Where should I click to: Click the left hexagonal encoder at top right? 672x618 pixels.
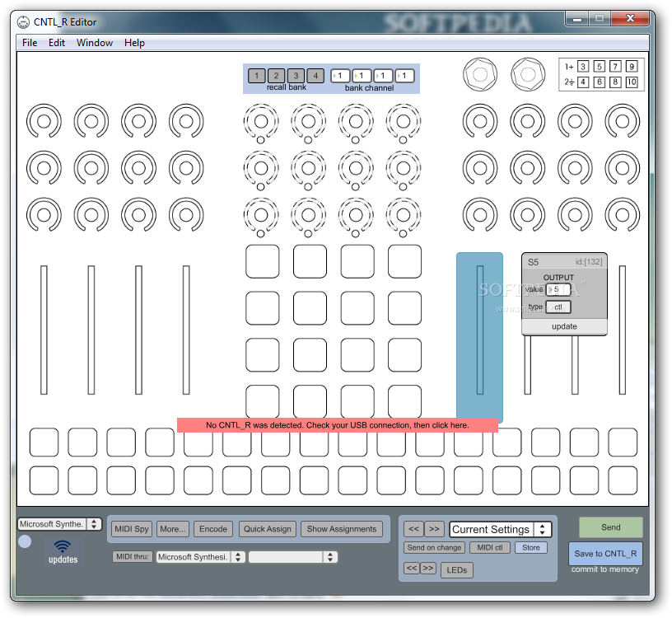(480, 75)
